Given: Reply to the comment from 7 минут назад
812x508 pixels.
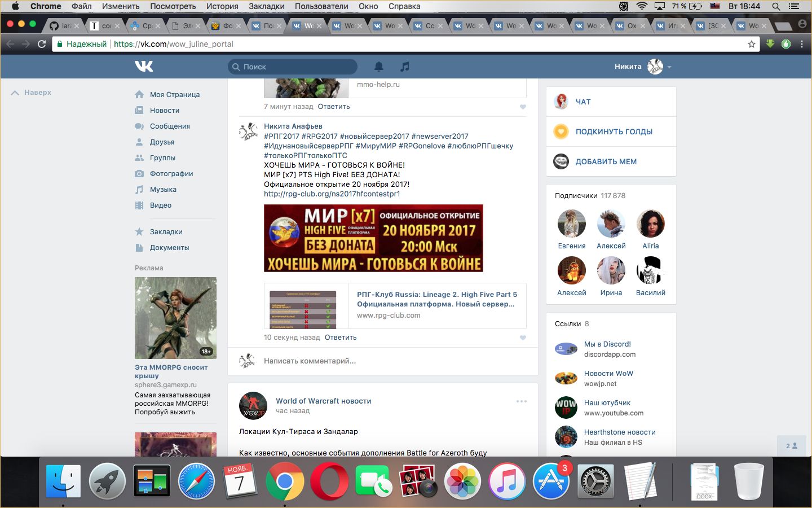Looking at the screenshot, I should (x=334, y=107).
